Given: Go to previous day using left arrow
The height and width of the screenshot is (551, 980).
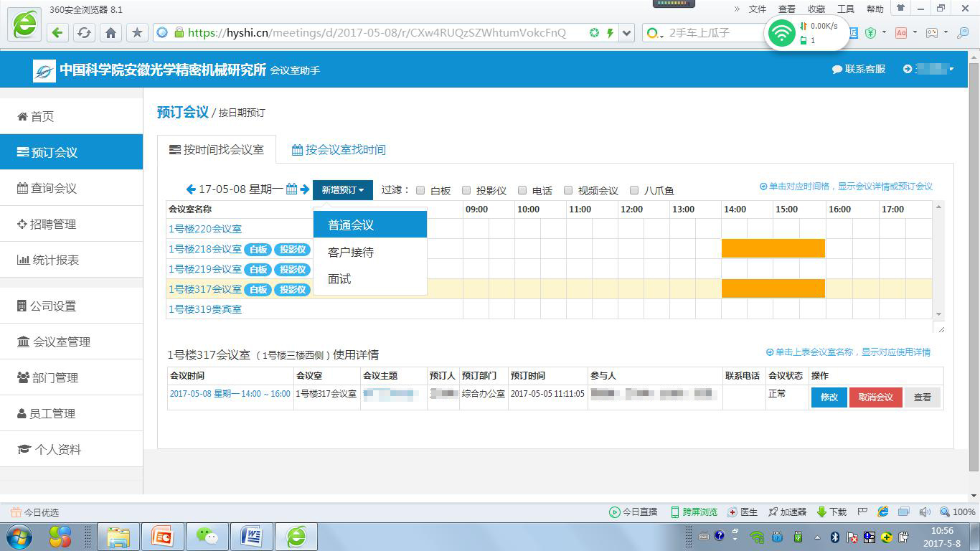Looking at the screenshot, I should click(191, 189).
